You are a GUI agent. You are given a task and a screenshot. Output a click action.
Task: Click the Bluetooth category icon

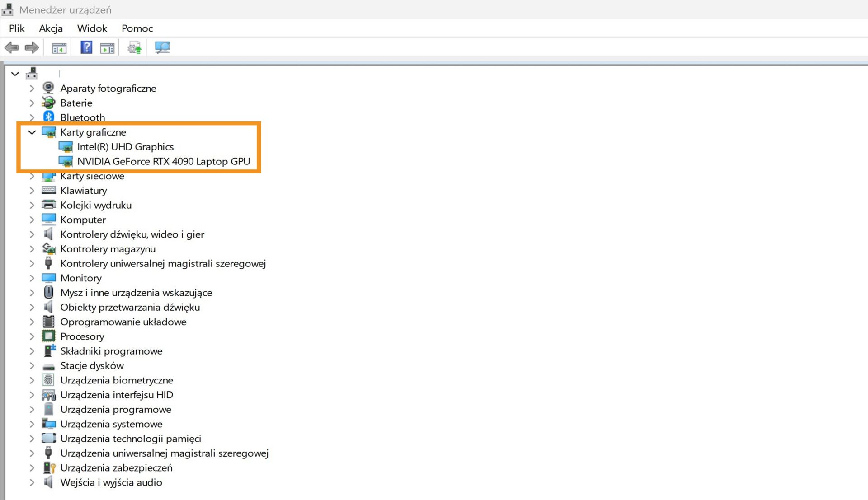click(49, 117)
